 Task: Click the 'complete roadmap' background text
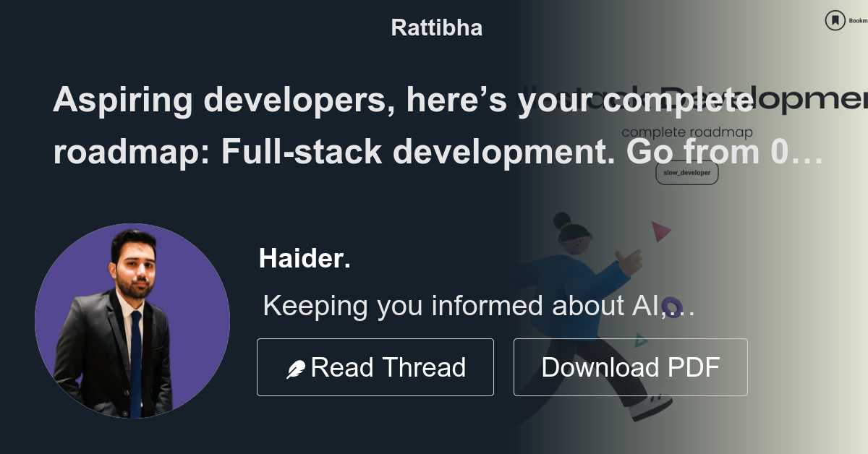686,132
